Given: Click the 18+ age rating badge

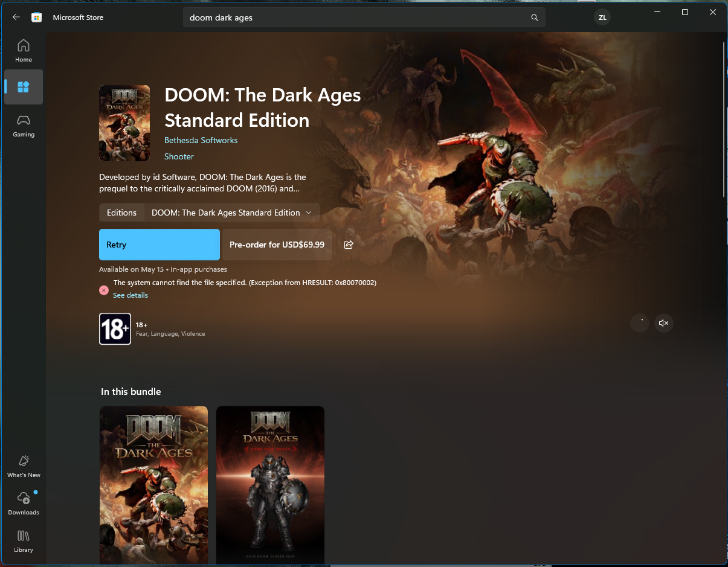Looking at the screenshot, I should (x=115, y=329).
